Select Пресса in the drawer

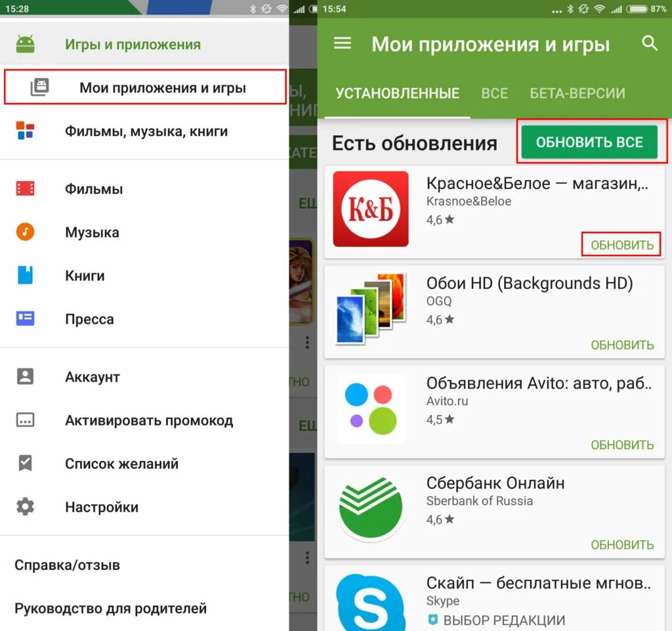(x=144, y=318)
